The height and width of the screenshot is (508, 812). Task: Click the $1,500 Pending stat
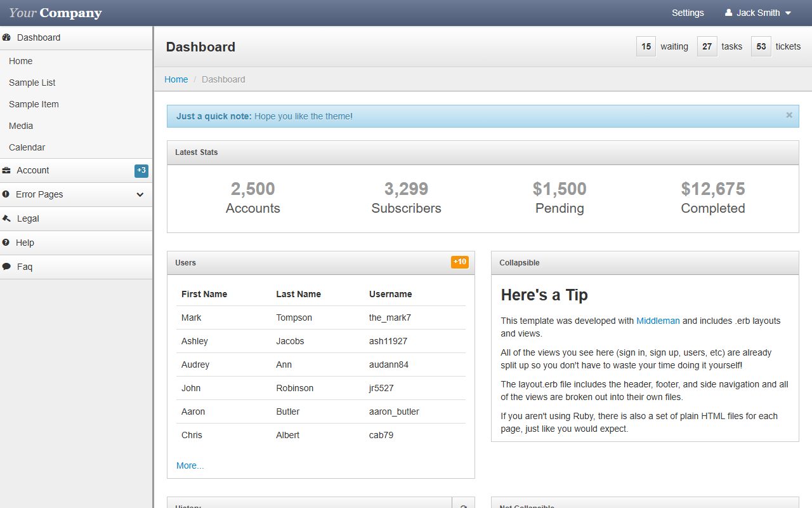point(560,198)
